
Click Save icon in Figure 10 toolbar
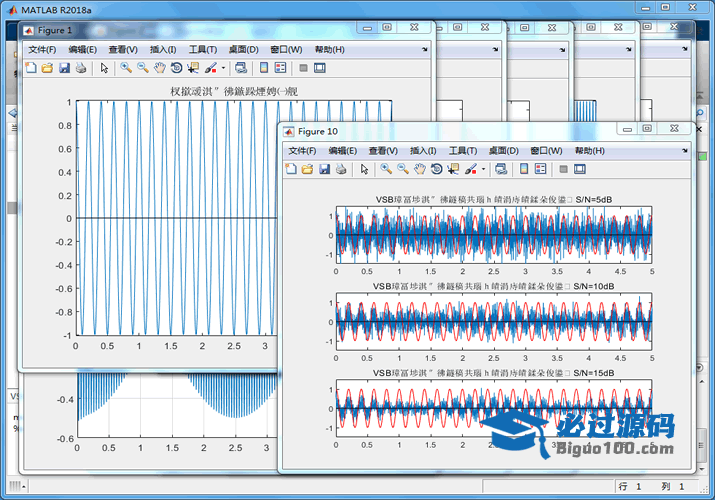[x=324, y=169]
